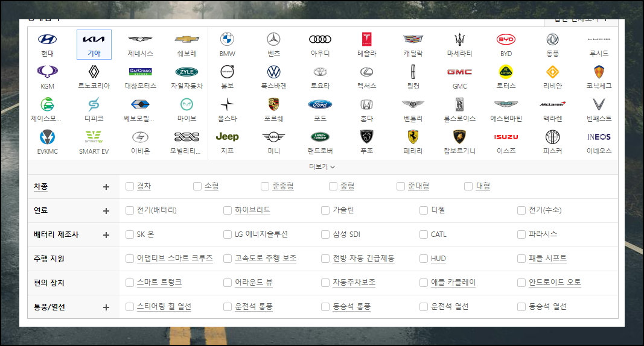Viewport: 644px width, 346px height.
Task: Choose the Maserati (마세라티) logo
Action: click(459, 39)
